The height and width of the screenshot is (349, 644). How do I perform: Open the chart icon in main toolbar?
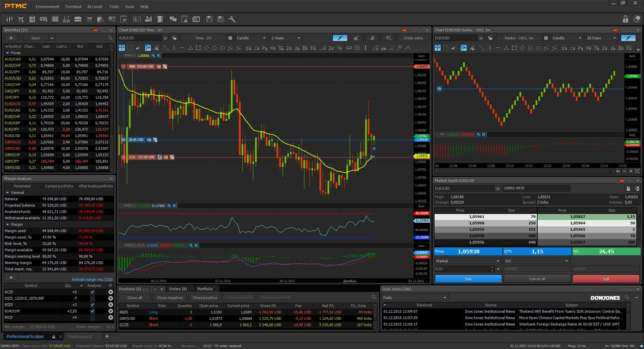[x=9, y=19]
